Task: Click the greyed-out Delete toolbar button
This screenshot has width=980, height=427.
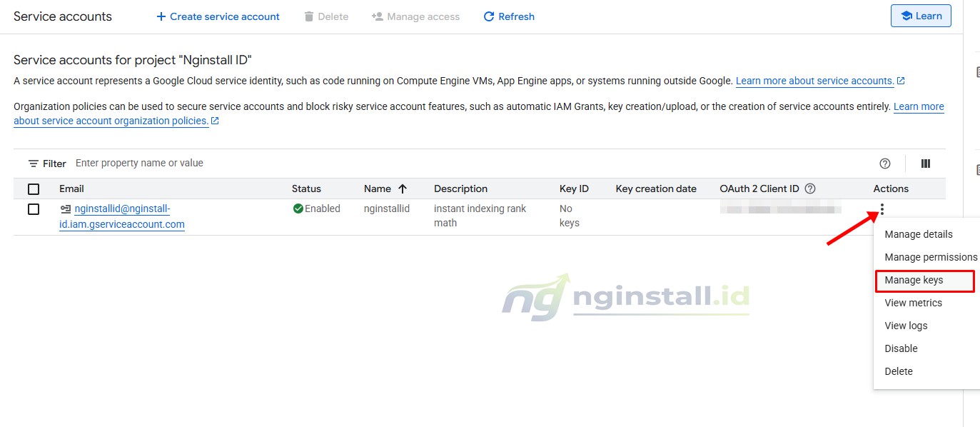Action: 326,16
